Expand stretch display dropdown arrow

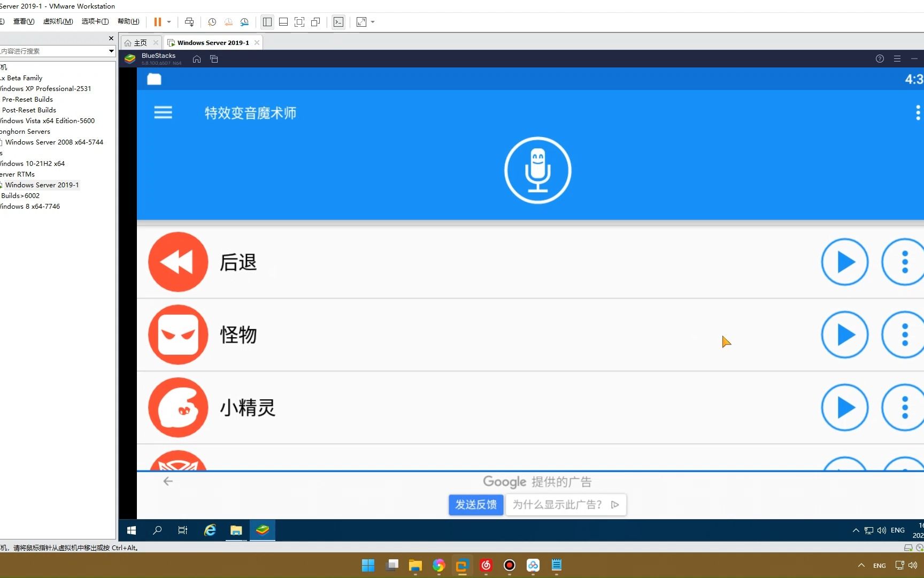coord(373,22)
